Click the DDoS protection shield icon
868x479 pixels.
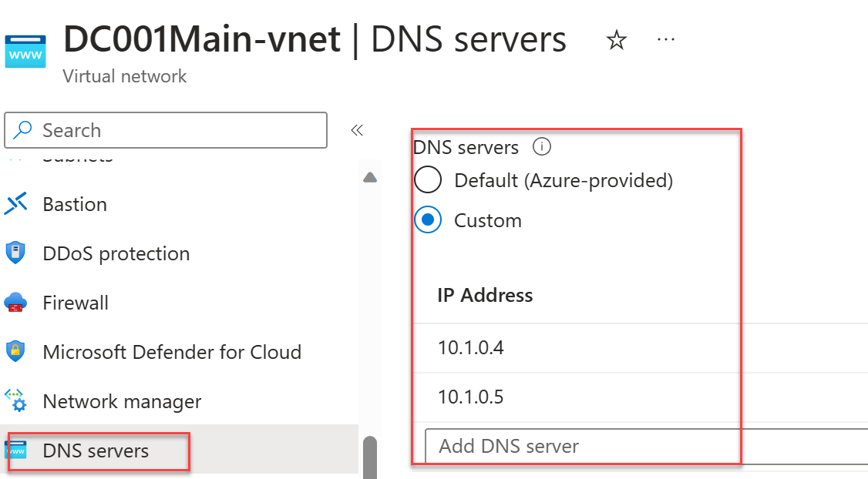tap(15, 253)
